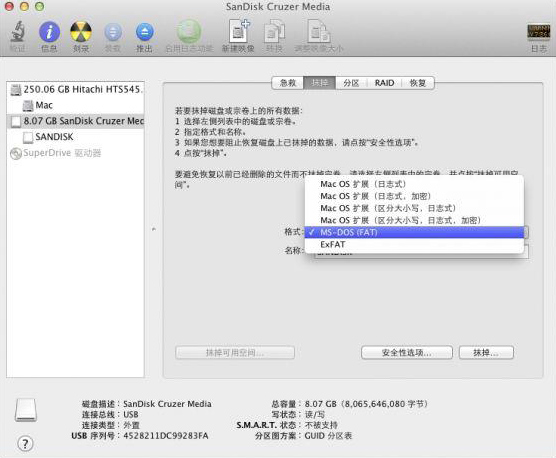Click the Erase (抹掉...) button
556x458 pixels.
(x=486, y=353)
